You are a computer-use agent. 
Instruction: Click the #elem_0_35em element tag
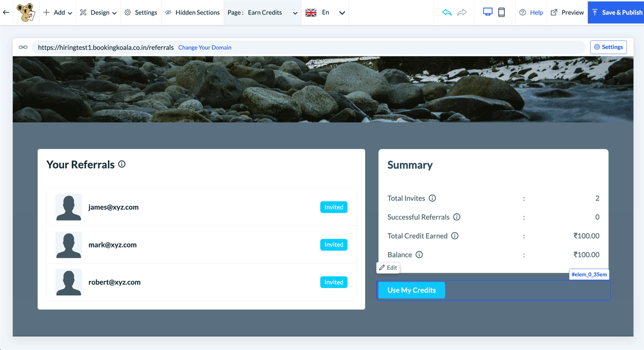589,274
